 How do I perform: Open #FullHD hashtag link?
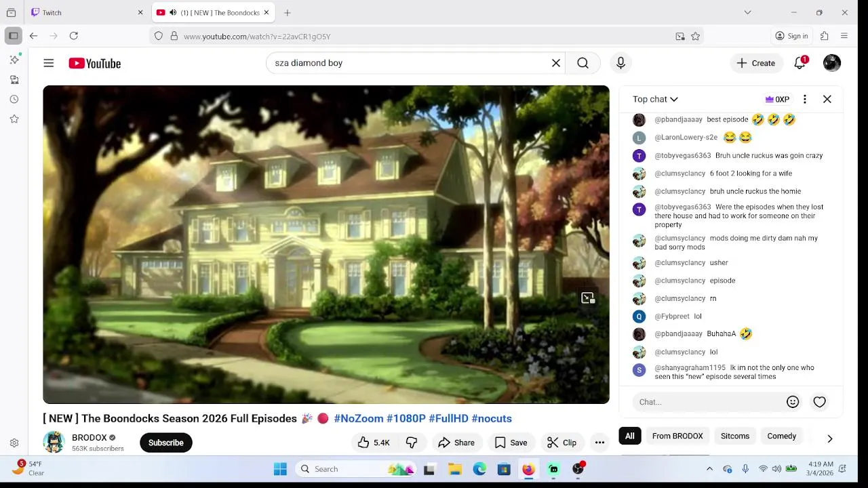pos(448,419)
